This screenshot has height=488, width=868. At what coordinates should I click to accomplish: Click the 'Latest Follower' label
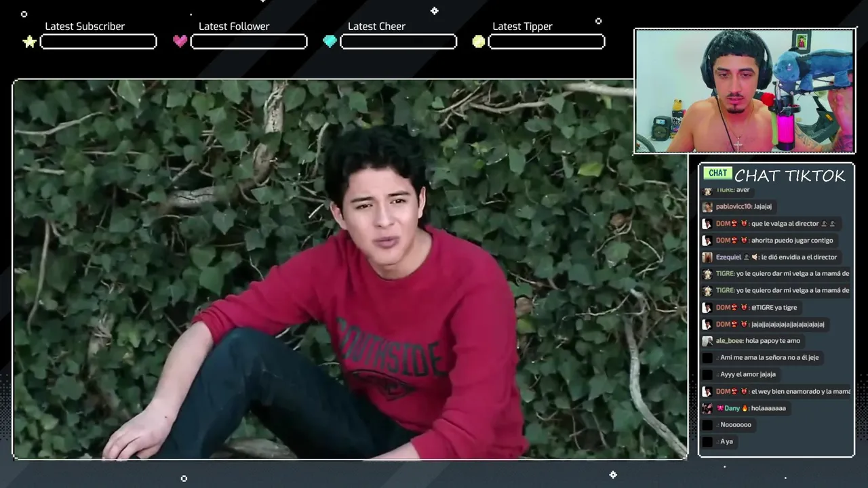point(234,26)
